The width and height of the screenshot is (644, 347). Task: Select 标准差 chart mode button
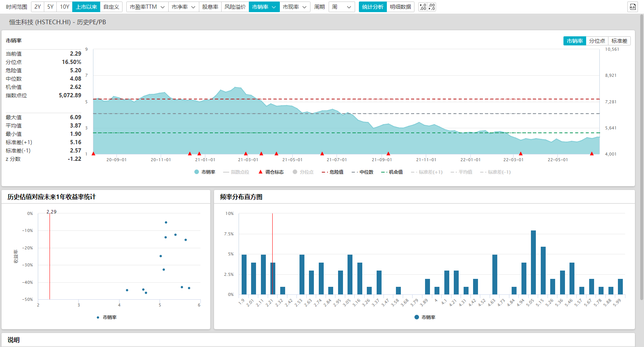tap(619, 41)
